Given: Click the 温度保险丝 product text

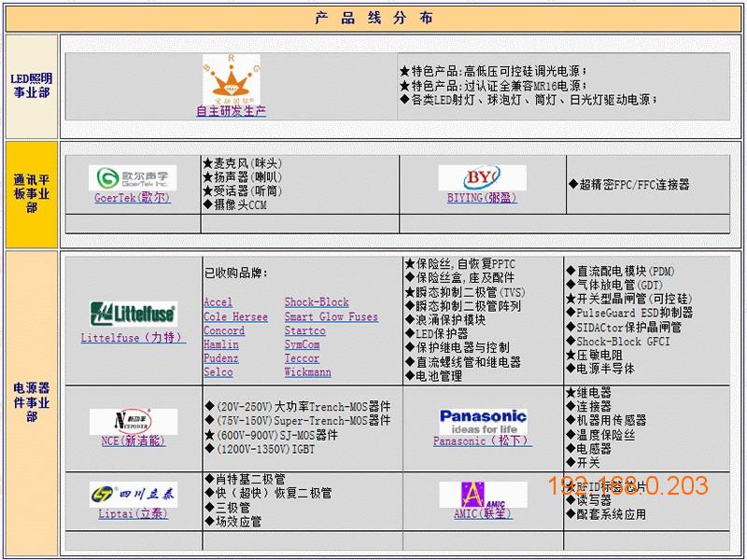Looking at the screenshot, I should pyautogui.click(x=600, y=435).
